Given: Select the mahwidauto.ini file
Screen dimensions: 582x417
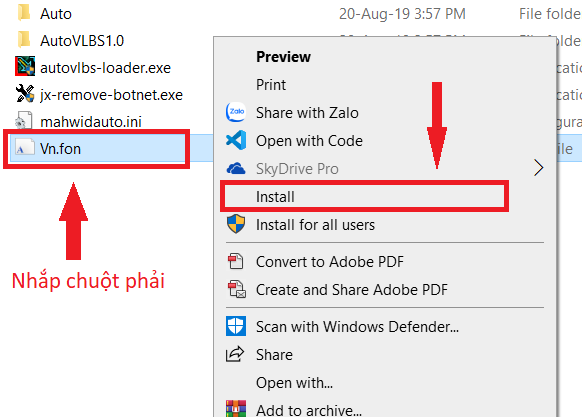Looking at the screenshot, I should [91, 122].
